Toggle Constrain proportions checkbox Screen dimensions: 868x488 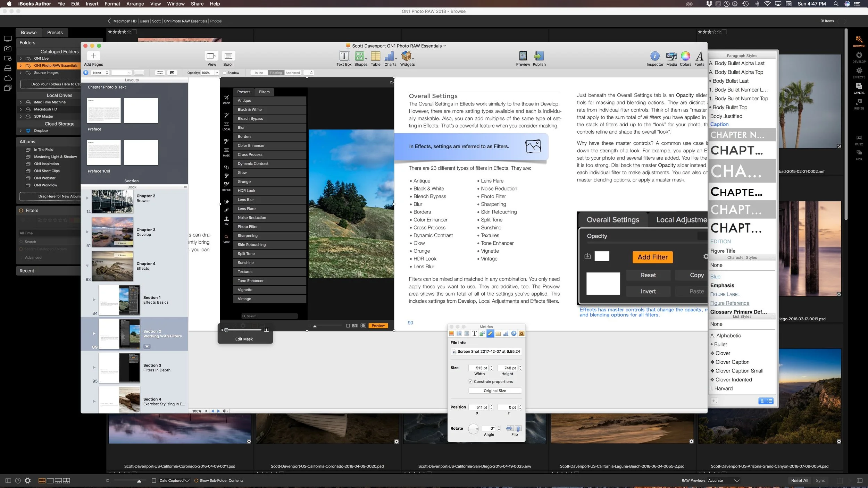point(470,381)
